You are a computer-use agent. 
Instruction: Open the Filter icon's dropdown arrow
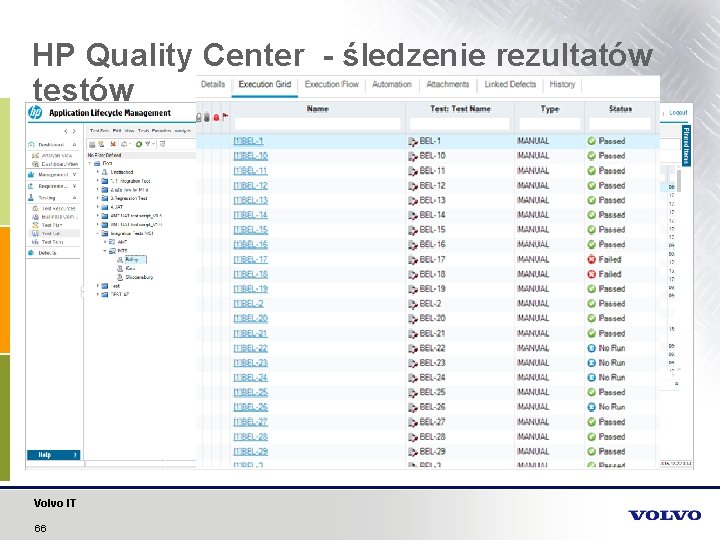pos(153,144)
